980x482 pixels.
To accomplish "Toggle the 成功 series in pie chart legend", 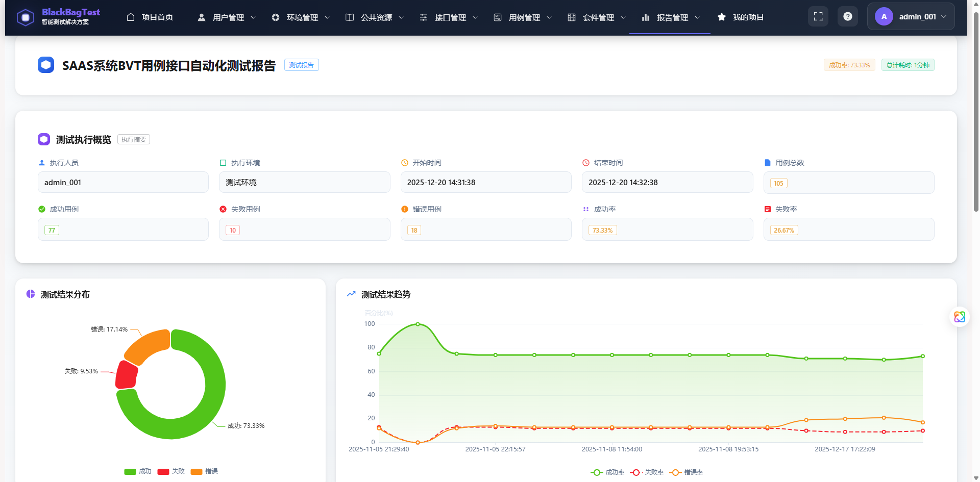I will point(138,471).
